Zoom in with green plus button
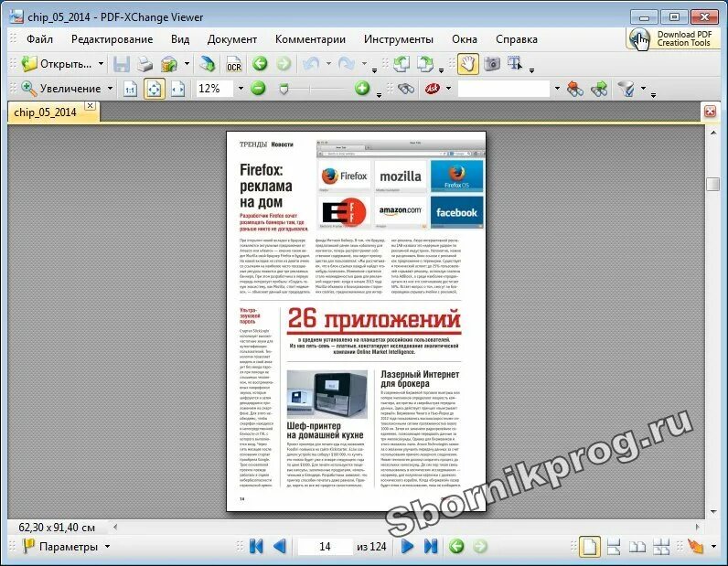 pyautogui.click(x=362, y=88)
